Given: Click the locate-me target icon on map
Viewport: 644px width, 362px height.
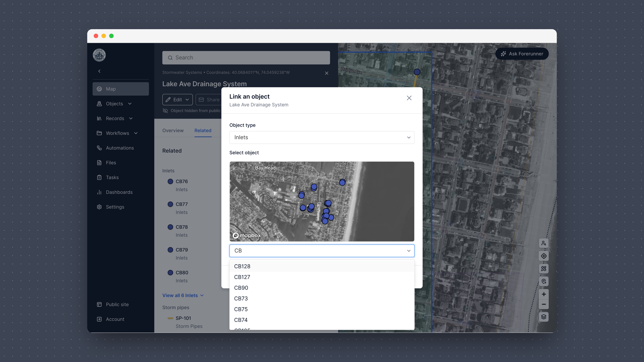Looking at the screenshot, I should click(x=544, y=256).
